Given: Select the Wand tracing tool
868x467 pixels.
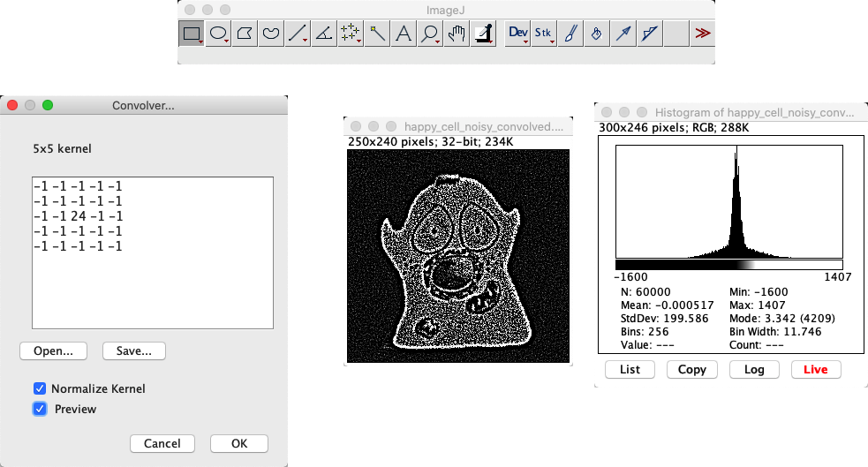Looking at the screenshot, I should pos(378,34).
